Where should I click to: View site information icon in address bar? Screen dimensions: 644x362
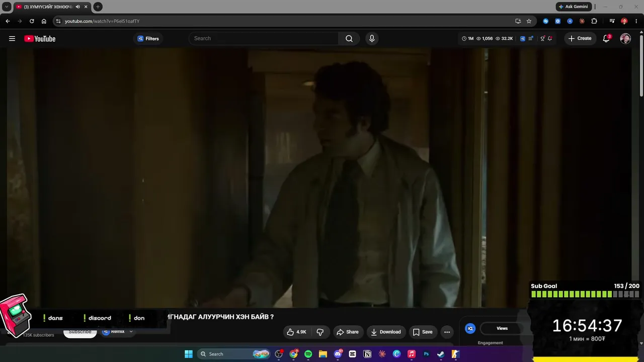pos(58,21)
